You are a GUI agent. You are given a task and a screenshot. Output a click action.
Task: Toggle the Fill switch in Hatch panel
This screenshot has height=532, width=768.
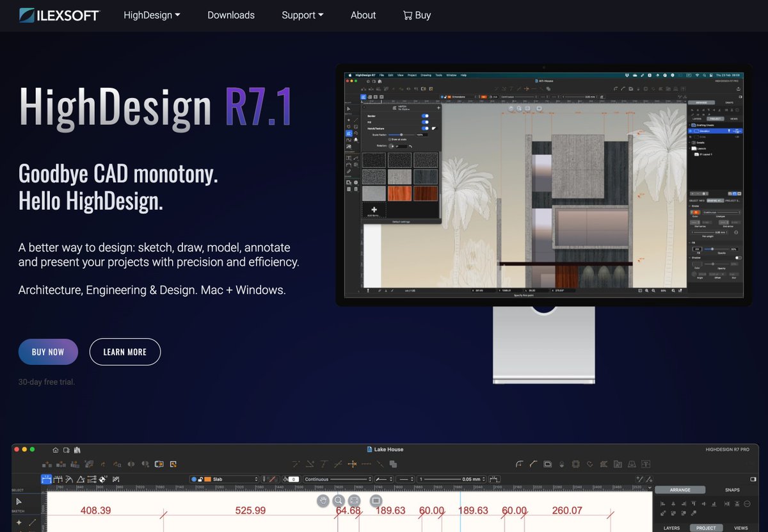click(x=425, y=122)
